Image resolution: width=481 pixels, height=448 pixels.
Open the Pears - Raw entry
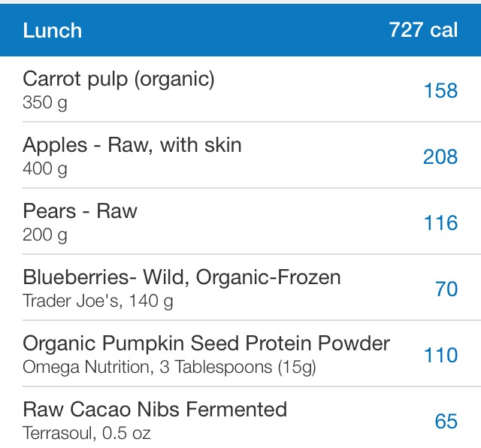pyautogui.click(x=240, y=221)
